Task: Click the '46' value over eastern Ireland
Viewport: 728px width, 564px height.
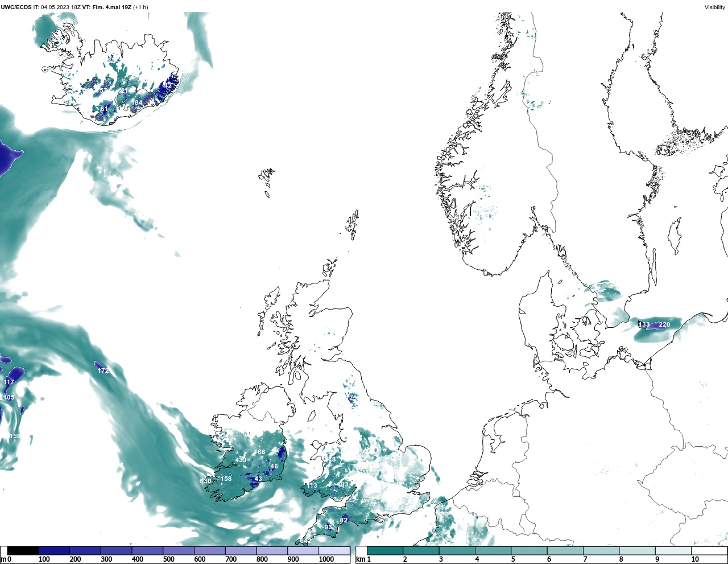Action: pyautogui.click(x=274, y=466)
